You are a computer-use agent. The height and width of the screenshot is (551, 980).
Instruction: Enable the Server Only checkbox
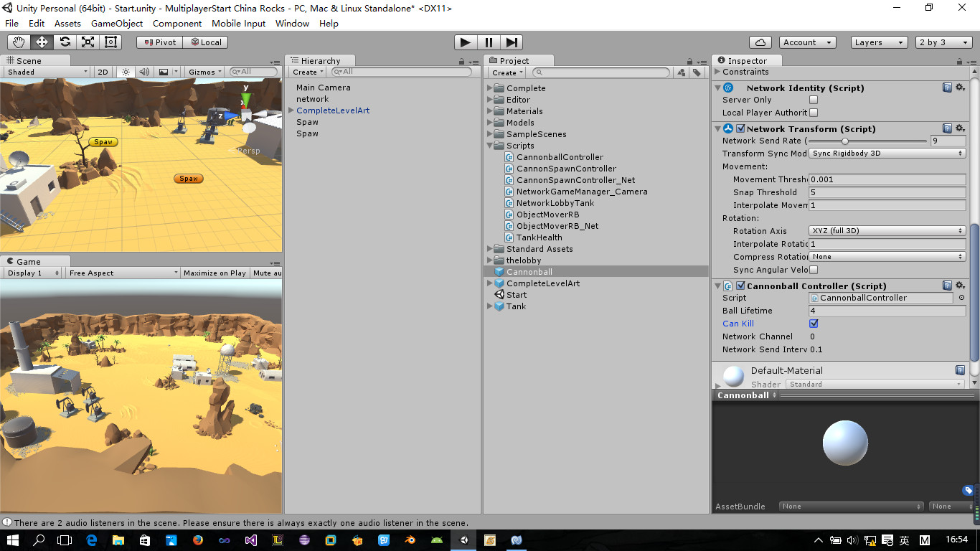pos(814,100)
